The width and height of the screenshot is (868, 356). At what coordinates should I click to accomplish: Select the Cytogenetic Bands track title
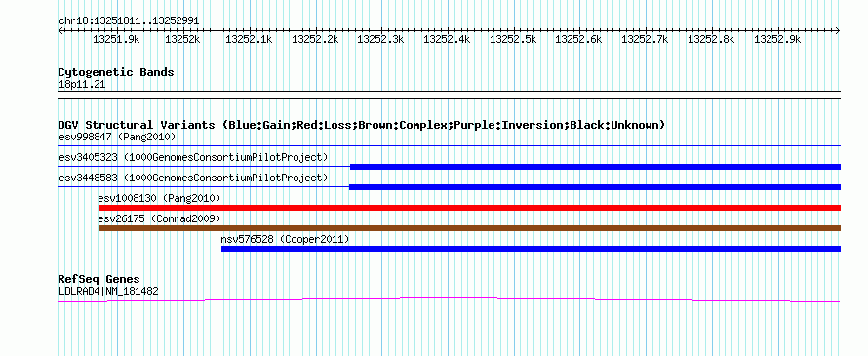point(116,72)
